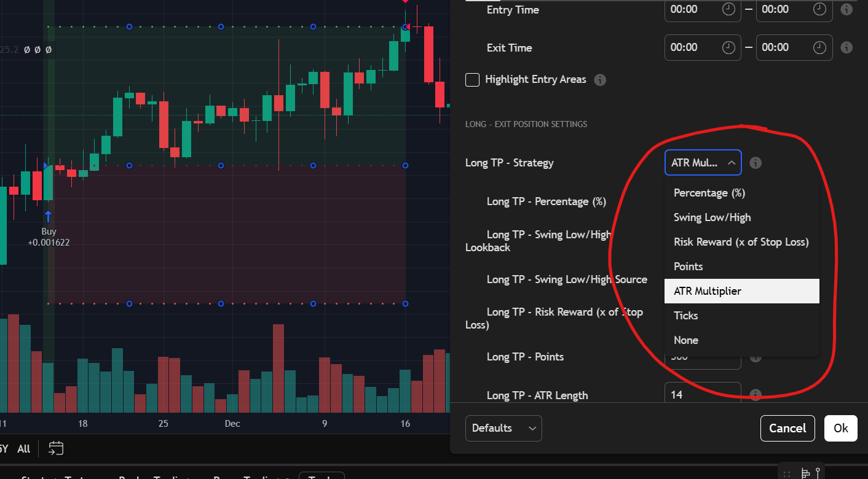This screenshot has width=868, height=479.
Task: View info tooltip for Long TP - Strategy
Action: [x=755, y=162]
